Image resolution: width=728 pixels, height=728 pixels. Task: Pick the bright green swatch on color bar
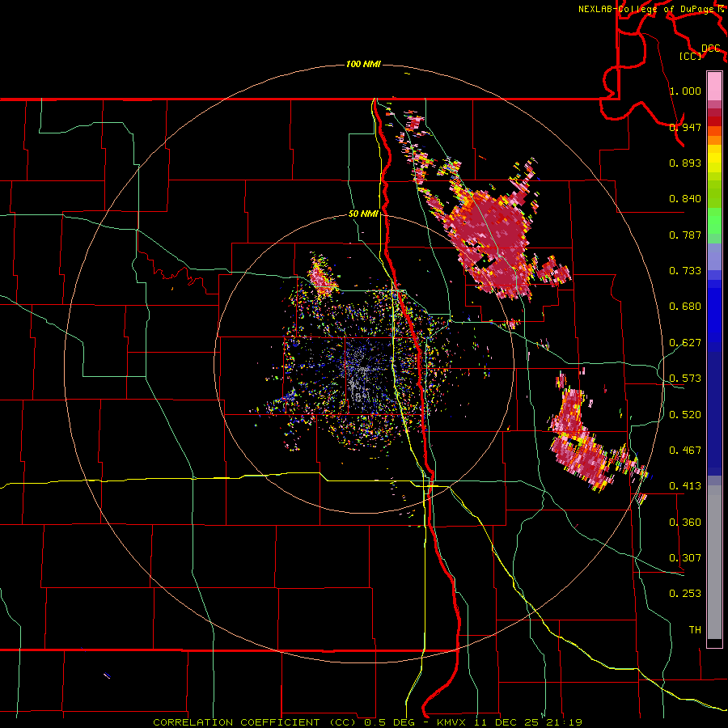[714, 221]
